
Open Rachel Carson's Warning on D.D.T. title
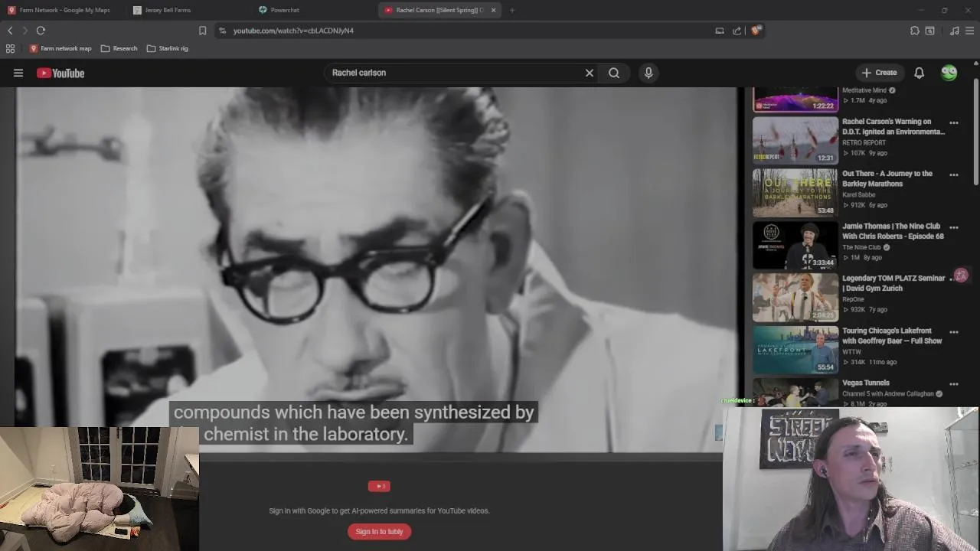[x=893, y=126]
